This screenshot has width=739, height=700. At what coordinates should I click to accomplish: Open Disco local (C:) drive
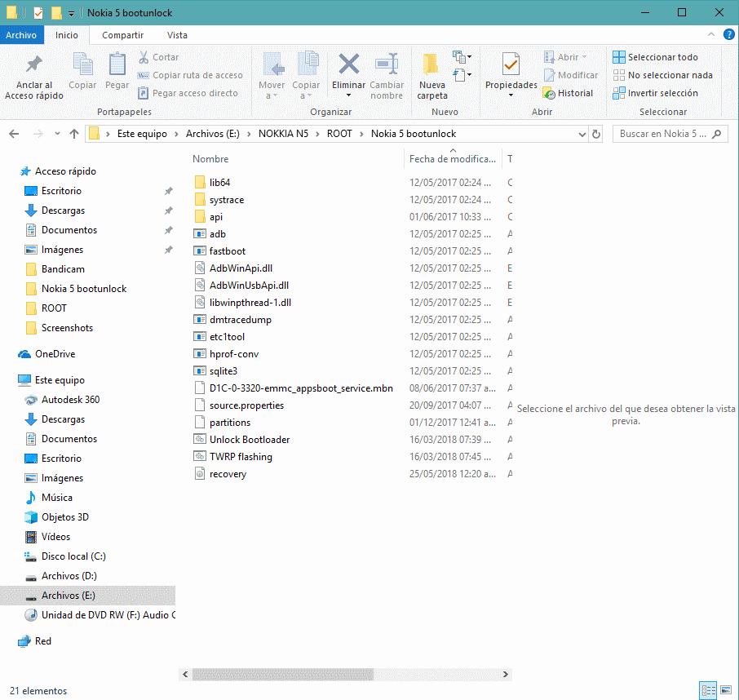pyautogui.click(x=73, y=556)
